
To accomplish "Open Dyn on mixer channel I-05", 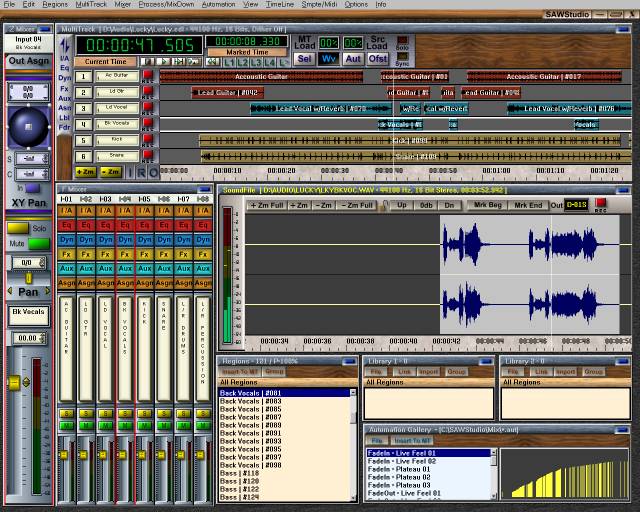I will pos(146,240).
